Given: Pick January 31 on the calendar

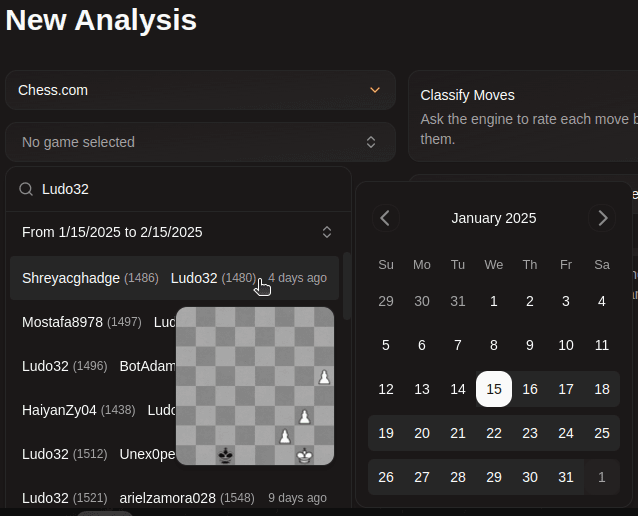Looking at the screenshot, I should [x=566, y=477].
